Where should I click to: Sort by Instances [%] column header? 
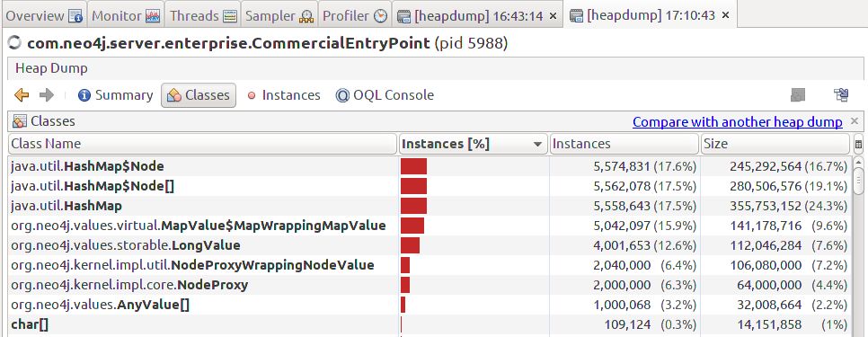pos(474,144)
